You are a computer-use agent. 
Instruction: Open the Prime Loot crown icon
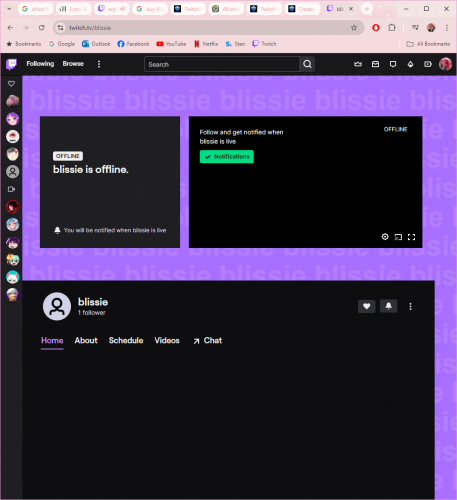pos(358,64)
